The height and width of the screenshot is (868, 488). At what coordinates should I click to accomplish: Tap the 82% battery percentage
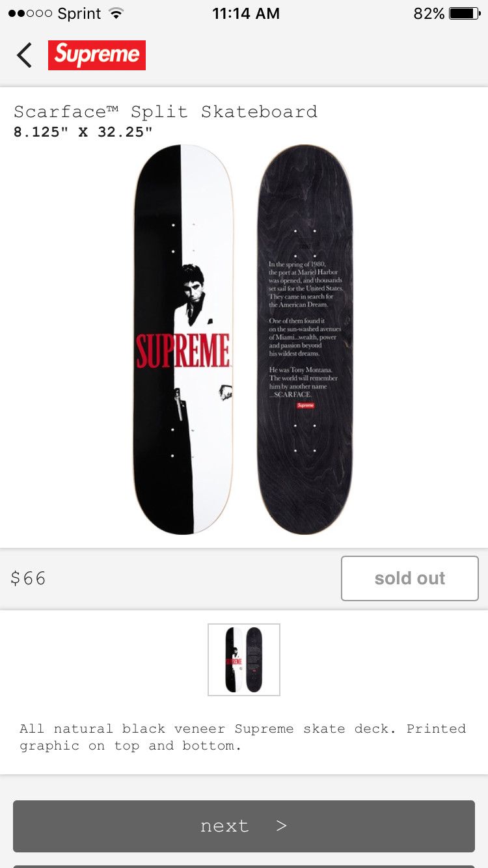click(429, 14)
